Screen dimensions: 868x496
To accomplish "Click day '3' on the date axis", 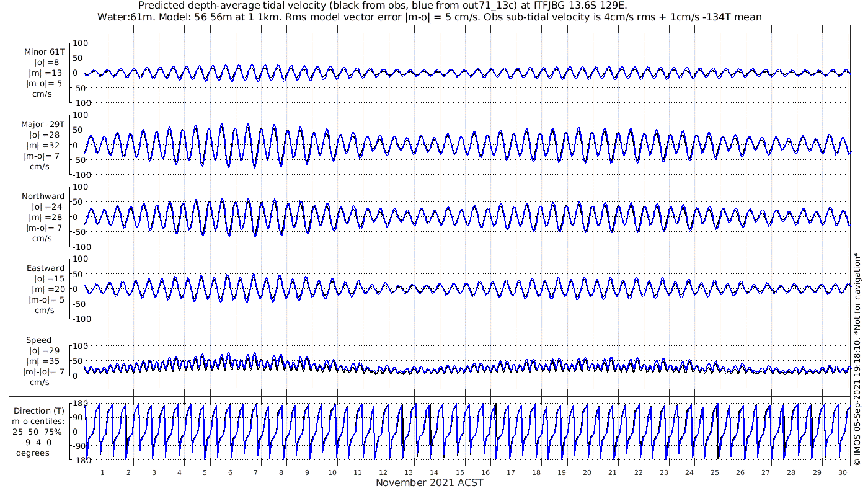I will tap(154, 472).
